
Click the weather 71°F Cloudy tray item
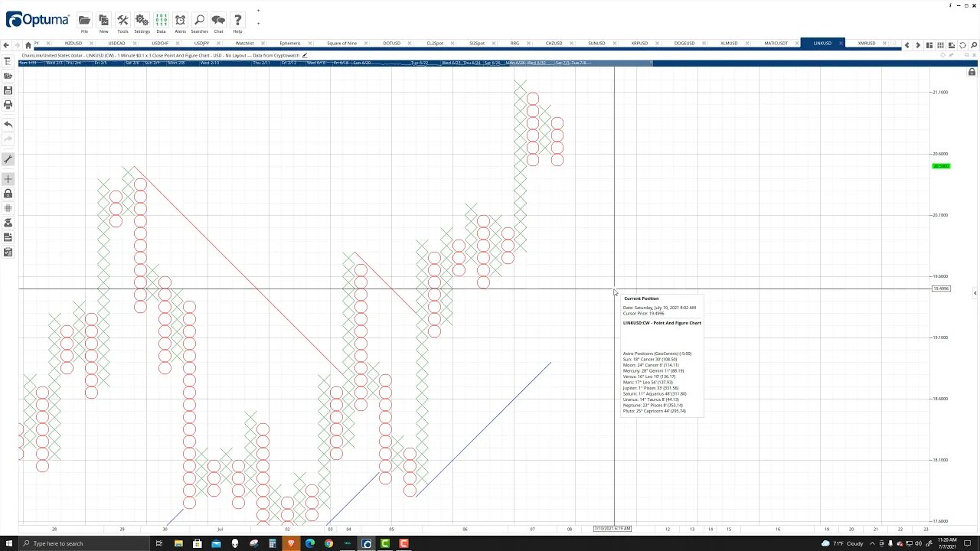842,543
